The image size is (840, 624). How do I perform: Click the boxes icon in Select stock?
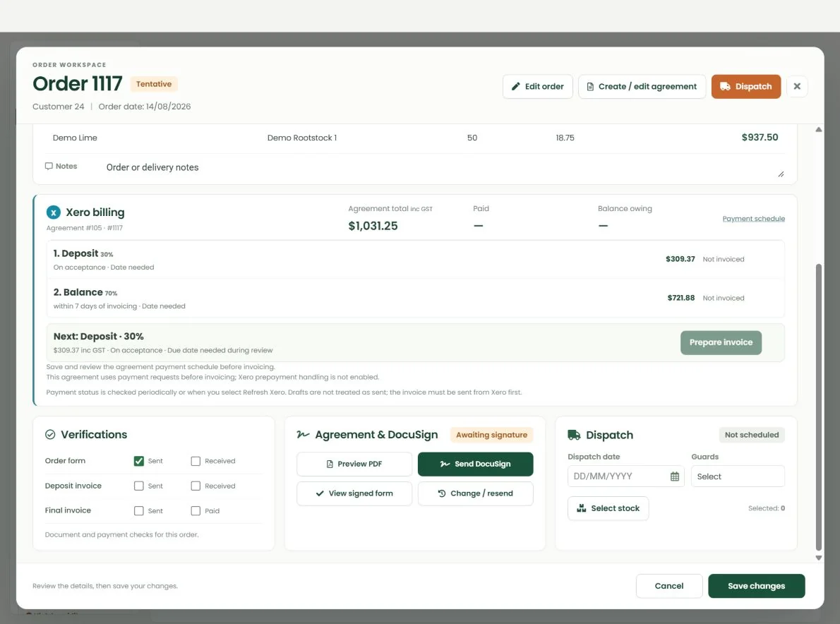click(x=581, y=508)
